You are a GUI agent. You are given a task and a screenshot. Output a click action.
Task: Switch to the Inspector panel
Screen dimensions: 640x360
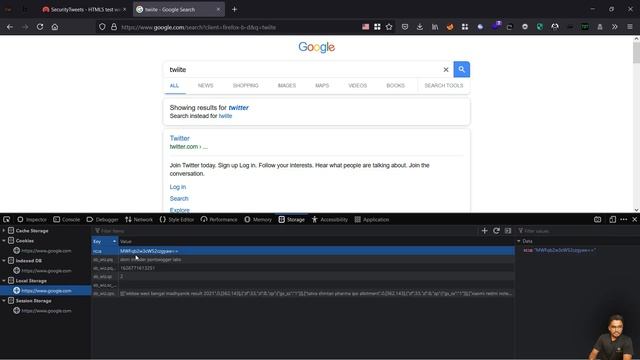click(32, 220)
